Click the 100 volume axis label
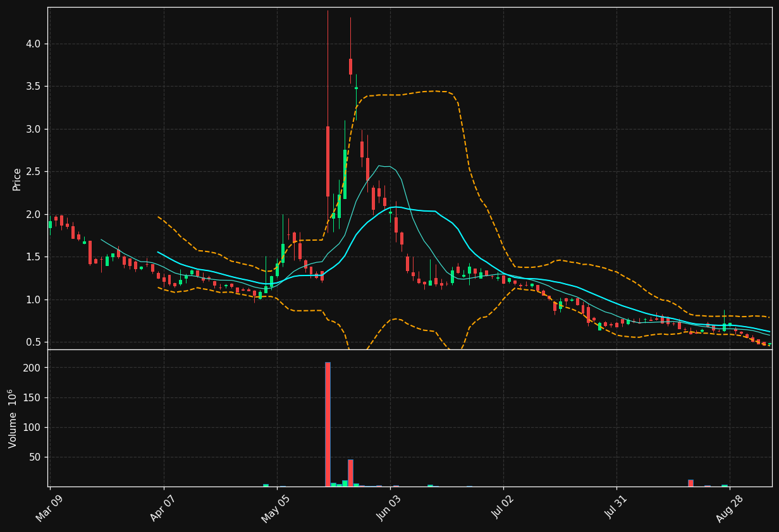The image size is (779, 532). click(x=33, y=427)
